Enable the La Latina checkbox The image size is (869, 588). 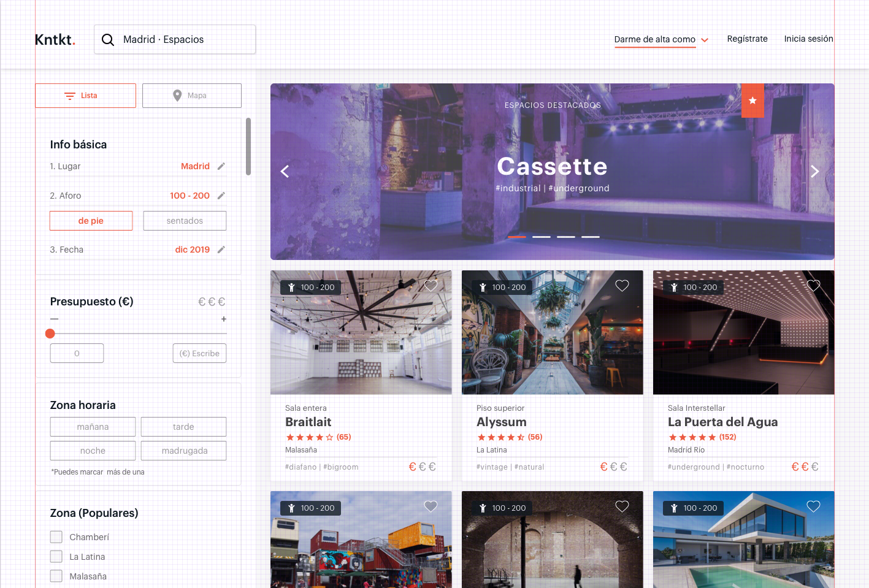click(x=56, y=557)
